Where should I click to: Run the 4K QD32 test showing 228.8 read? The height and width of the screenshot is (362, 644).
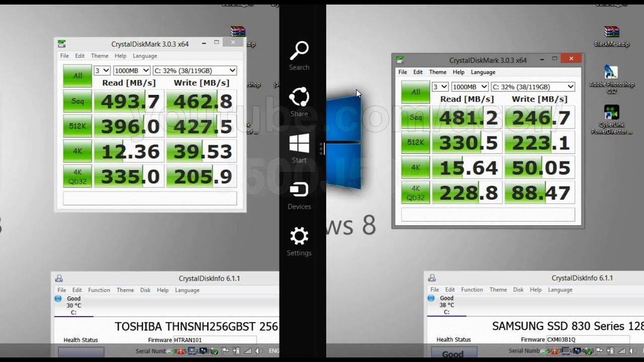(x=416, y=192)
